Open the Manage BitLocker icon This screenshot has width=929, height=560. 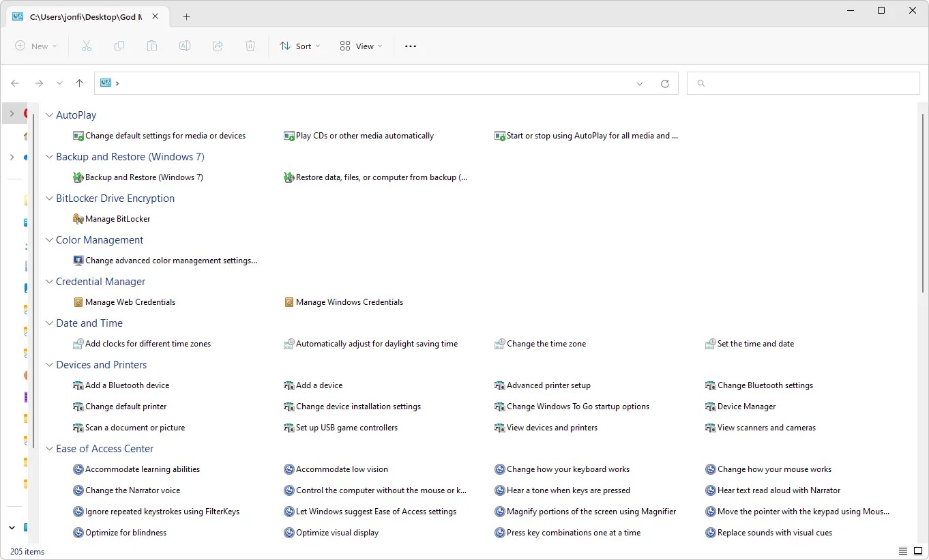[x=78, y=219]
